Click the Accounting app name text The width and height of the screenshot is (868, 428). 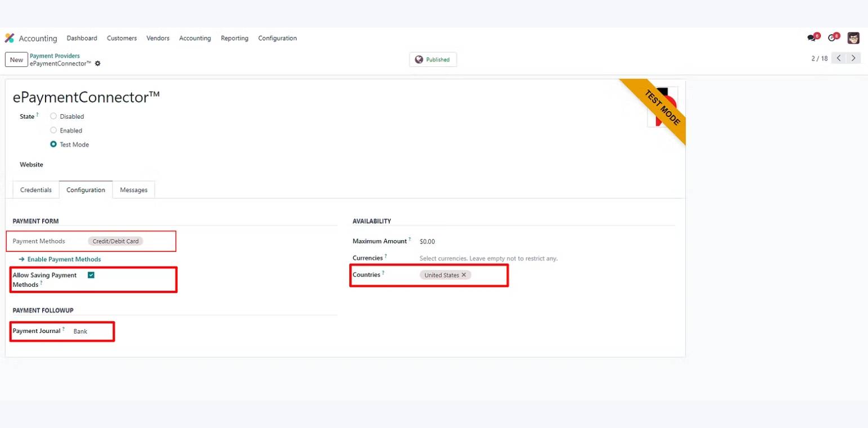(38, 38)
